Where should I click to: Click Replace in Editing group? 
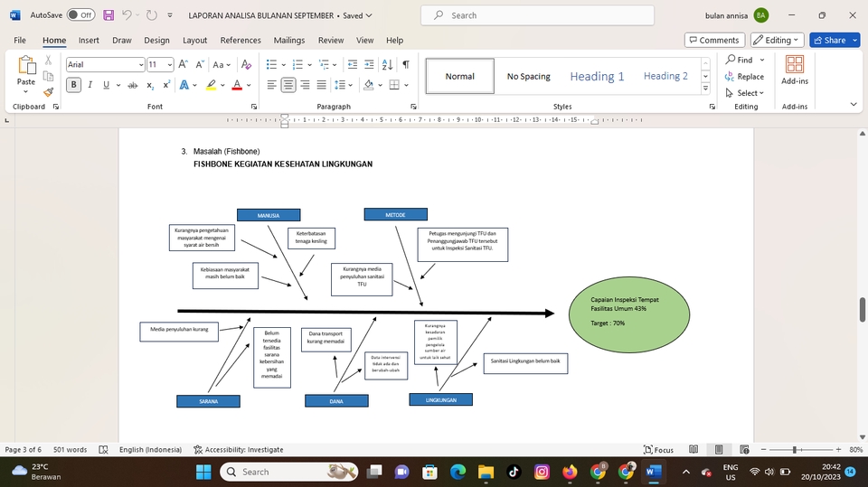744,77
